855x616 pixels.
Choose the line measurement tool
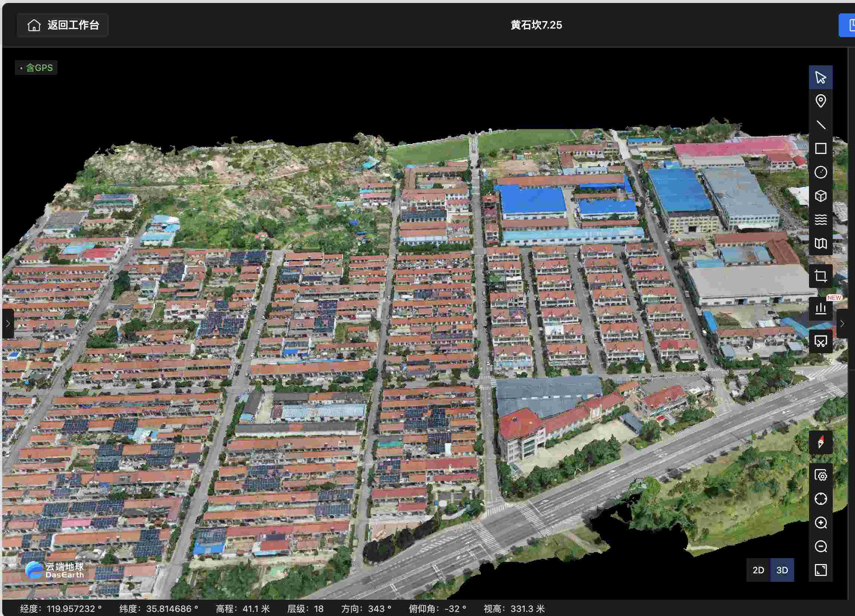point(820,125)
